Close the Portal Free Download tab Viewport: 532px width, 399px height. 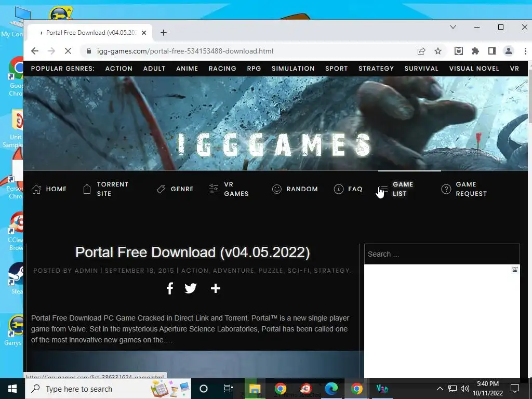click(x=144, y=33)
